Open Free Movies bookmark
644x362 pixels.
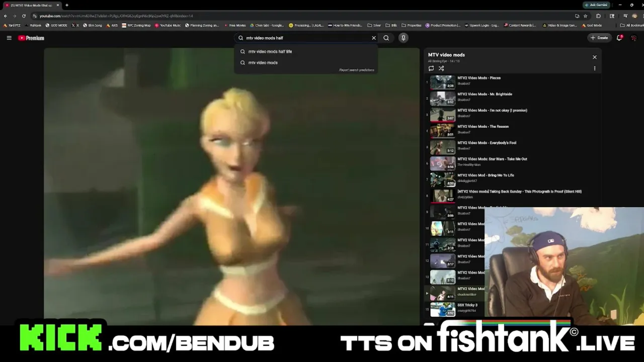(235, 25)
